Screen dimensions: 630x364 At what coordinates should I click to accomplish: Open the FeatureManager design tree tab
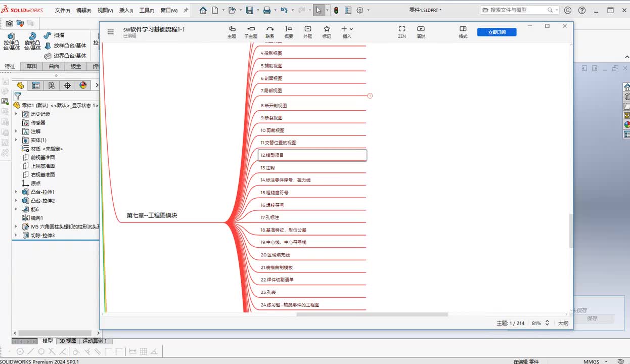click(20, 85)
